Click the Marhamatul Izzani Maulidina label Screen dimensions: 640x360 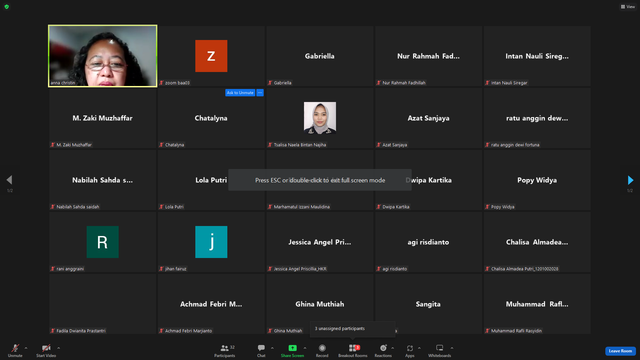click(x=302, y=207)
